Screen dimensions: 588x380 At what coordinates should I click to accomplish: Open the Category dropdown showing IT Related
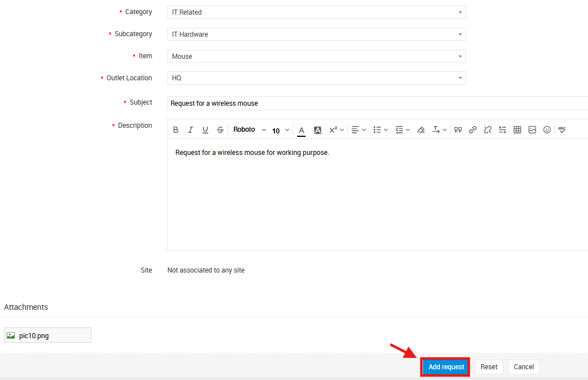[x=316, y=12]
